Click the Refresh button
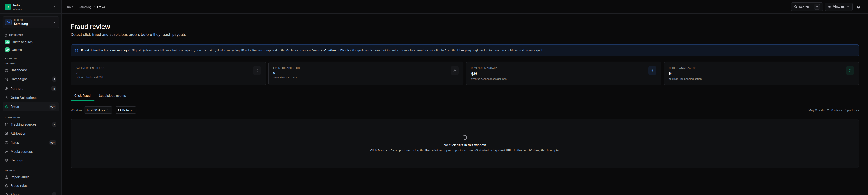 126,110
